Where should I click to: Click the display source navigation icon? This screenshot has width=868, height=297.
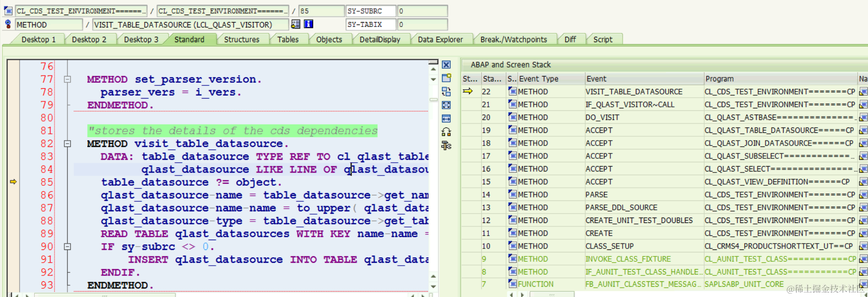(x=296, y=24)
